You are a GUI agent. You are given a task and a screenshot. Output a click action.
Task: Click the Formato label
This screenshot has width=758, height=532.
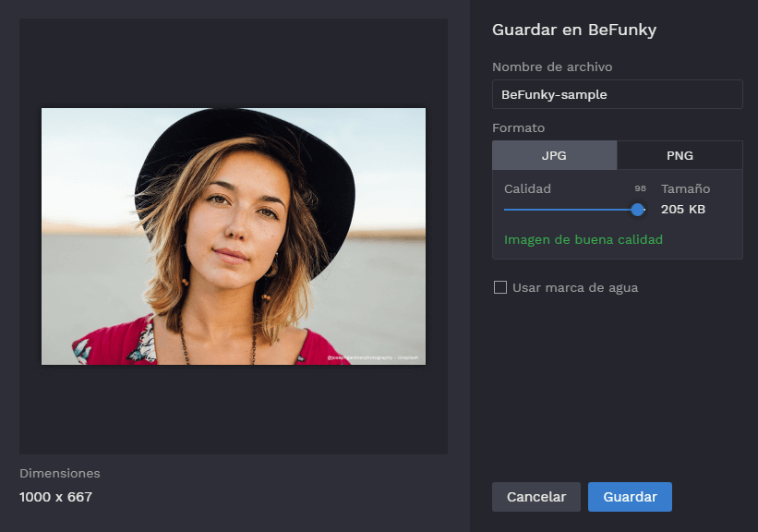(x=518, y=127)
